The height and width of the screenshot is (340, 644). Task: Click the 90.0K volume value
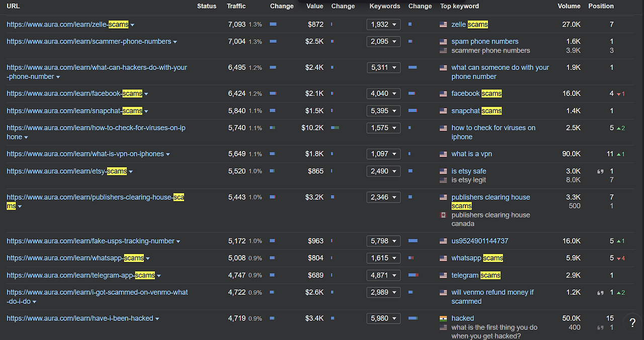pos(571,154)
